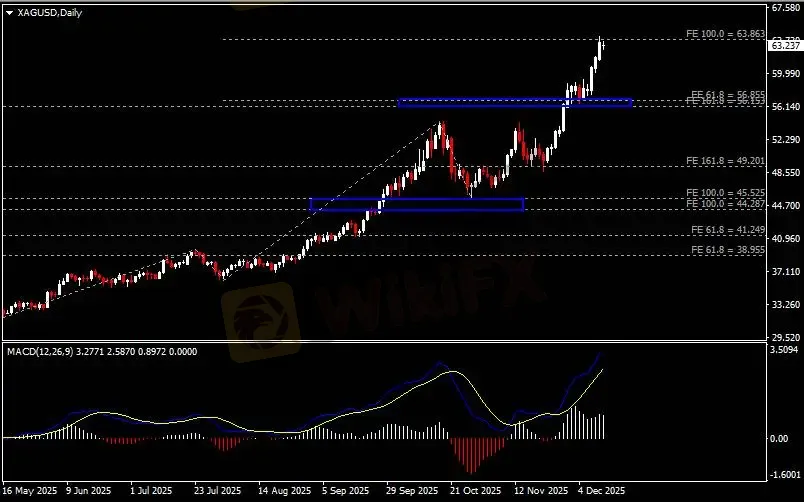The image size is (804, 502).
Task: Click the 16 May 2025 date label
Action: pyautogui.click(x=29, y=492)
